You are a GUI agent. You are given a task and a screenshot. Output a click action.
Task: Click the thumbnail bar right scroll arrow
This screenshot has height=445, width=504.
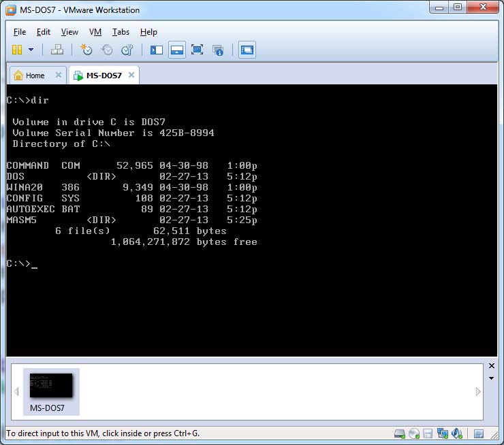click(478, 392)
